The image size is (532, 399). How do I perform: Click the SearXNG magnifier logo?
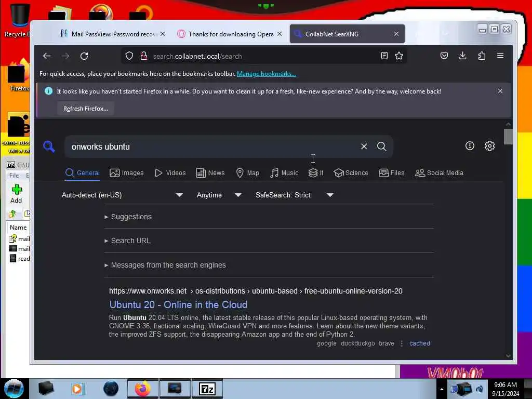pyautogui.click(x=49, y=147)
